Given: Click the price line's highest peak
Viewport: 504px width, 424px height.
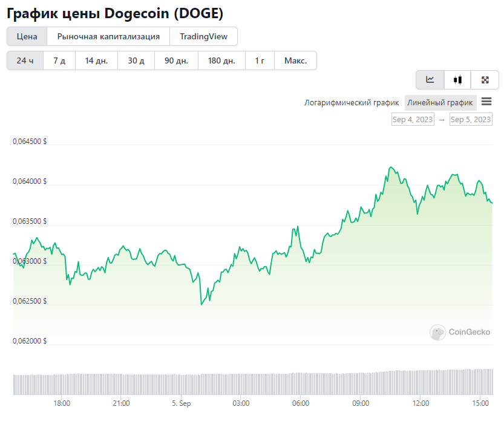Looking at the screenshot, I should 391,167.
